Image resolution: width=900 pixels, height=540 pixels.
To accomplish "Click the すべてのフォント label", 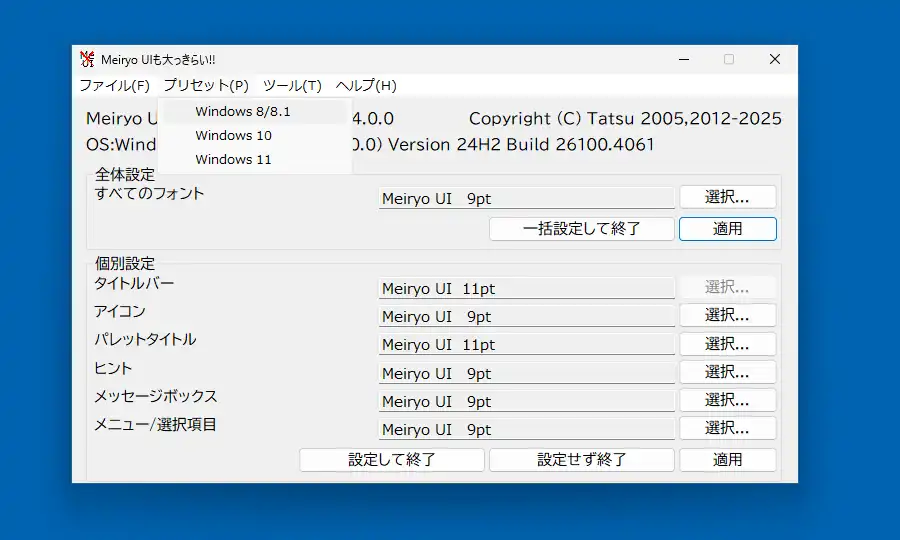I will 149,193.
